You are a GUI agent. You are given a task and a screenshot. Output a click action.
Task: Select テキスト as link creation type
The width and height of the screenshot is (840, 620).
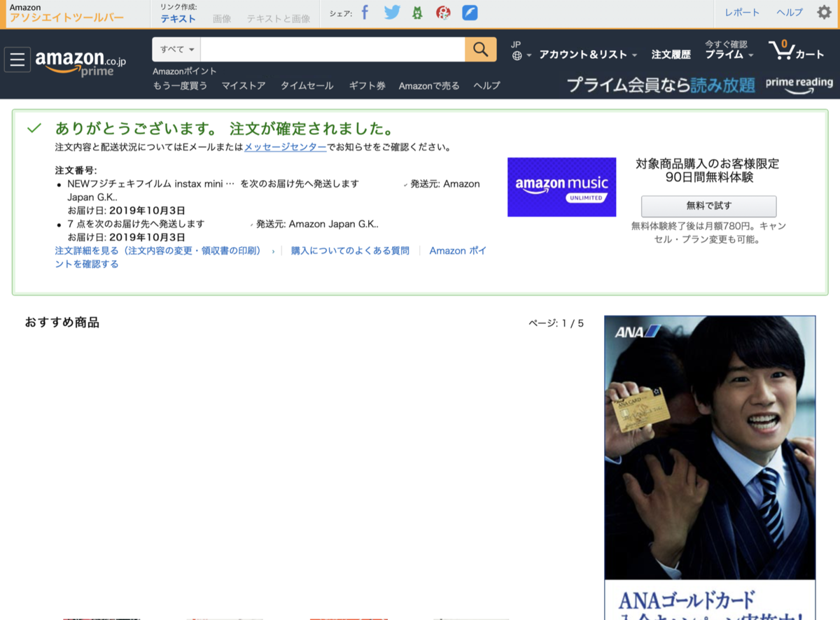click(x=177, y=18)
